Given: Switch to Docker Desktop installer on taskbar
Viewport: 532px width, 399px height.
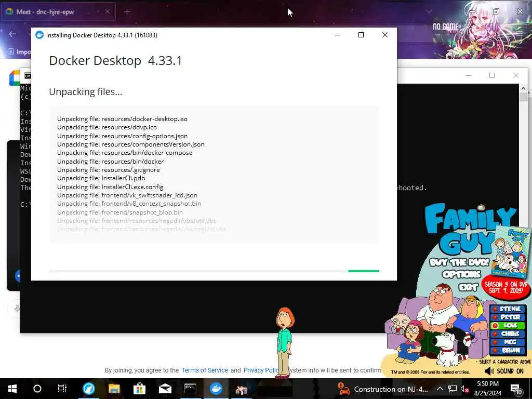Looking at the screenshot, I should [x=216, y=389].
